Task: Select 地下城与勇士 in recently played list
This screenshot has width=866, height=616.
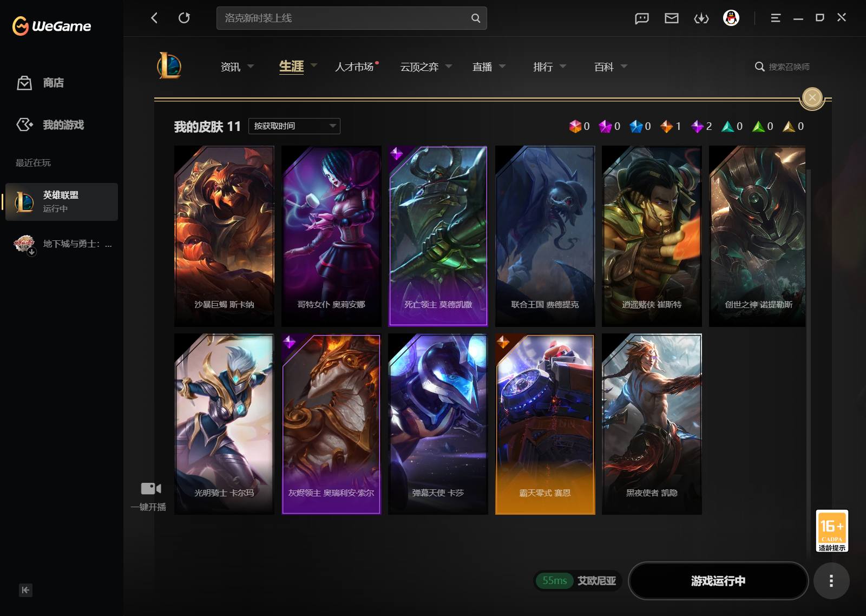Action: click(x=62, y=244)
